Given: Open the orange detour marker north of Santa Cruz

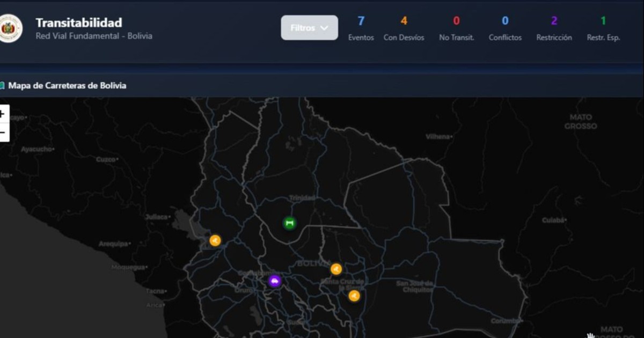Looking at the screenshot, I should click(x=336, y=269).
